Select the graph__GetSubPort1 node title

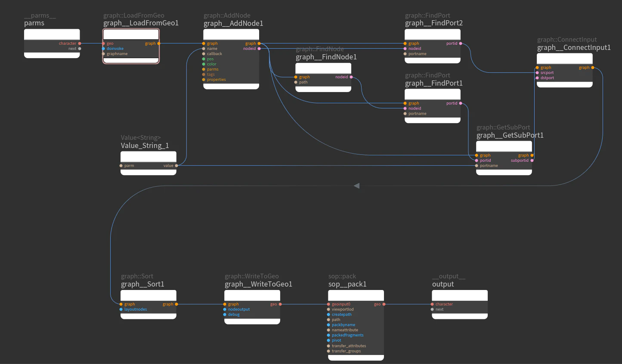coord(510,135)
